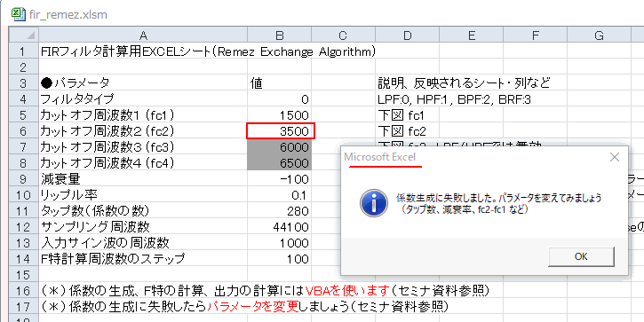
Task: Select the highlighted fc2 cell containing 3500
Action: click(x=281, y=131)
